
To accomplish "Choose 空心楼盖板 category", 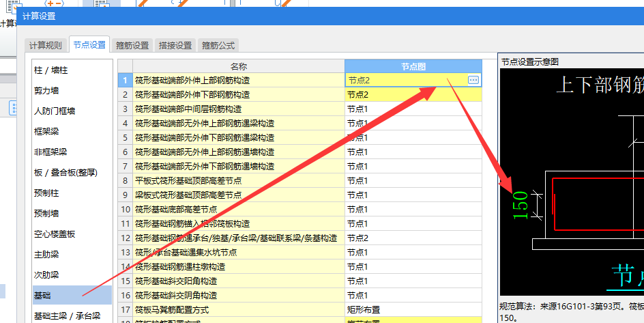I will point(72,234).
